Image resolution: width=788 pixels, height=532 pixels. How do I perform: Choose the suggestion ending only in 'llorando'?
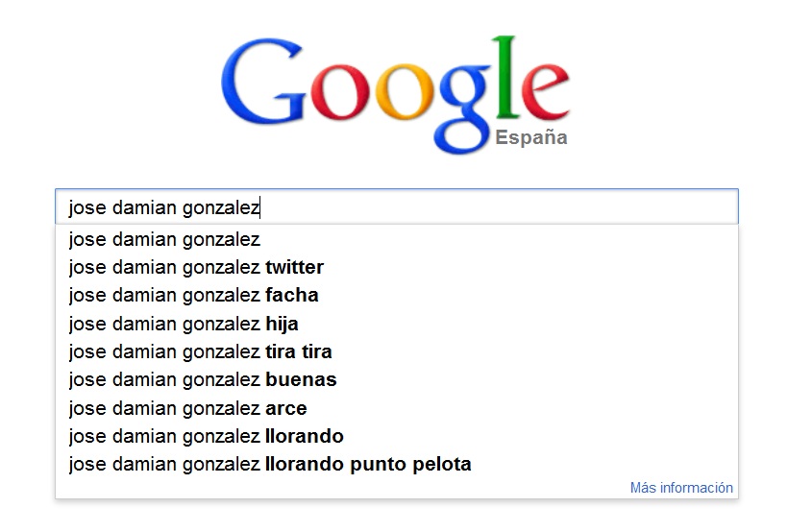[397, 436]
